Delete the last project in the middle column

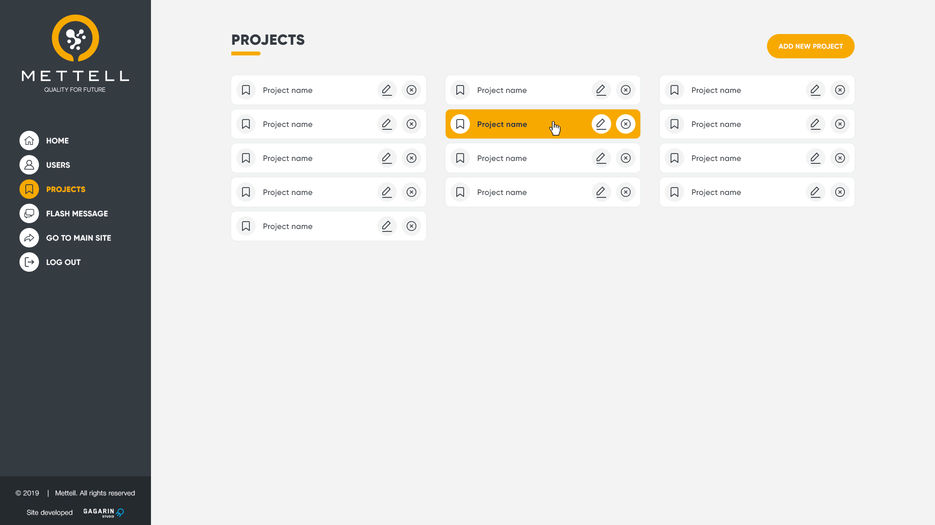point(626,192)
